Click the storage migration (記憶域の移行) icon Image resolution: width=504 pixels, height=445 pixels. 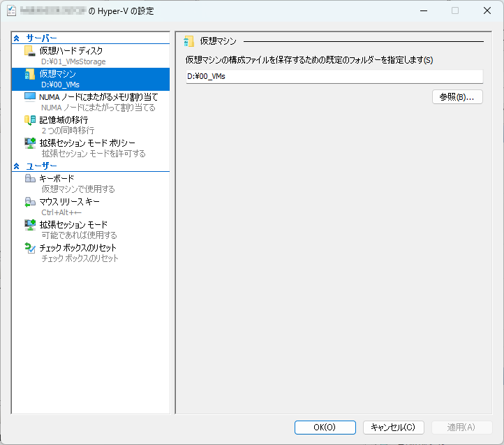tap(29, 120)
